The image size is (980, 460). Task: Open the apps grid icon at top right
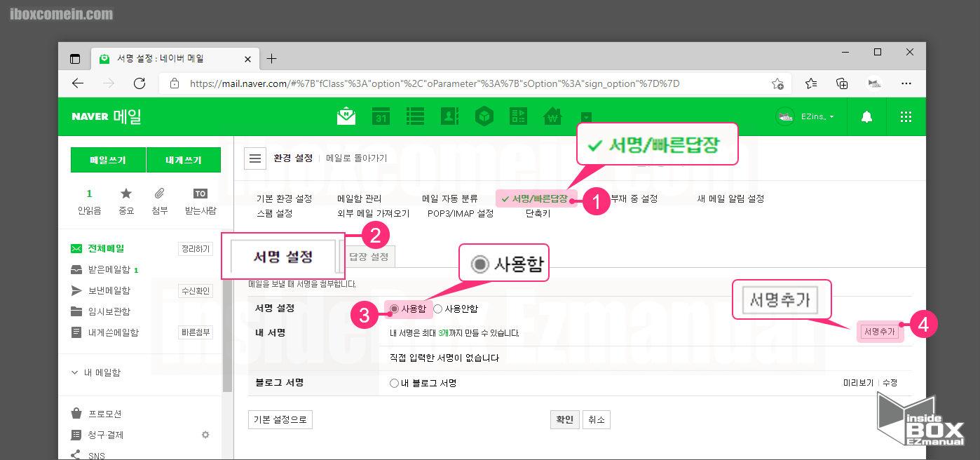(906, 116)
